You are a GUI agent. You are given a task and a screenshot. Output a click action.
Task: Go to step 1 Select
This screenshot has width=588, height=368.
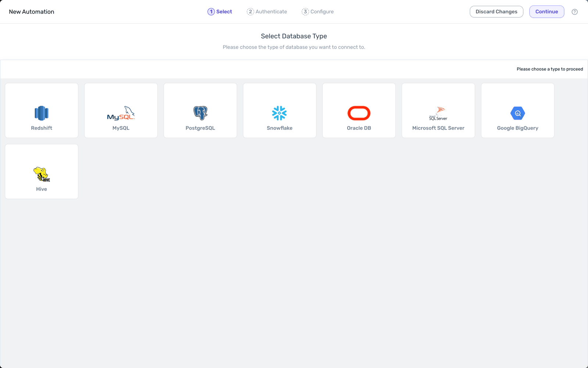(220, 12)
